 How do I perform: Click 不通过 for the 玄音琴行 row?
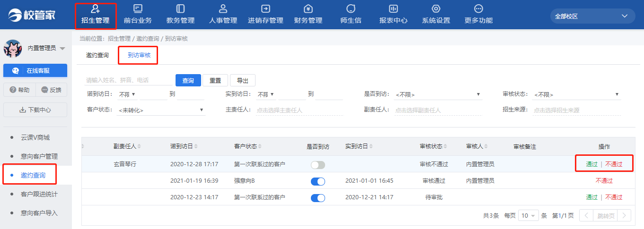(x=614, y=164)
